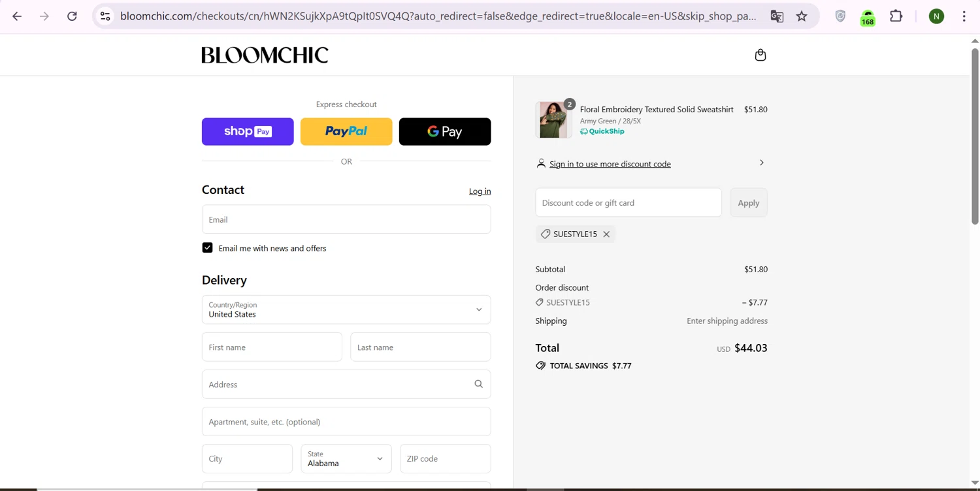Click the Contact heading
980x491 pixels.
(x=223, y=190)
